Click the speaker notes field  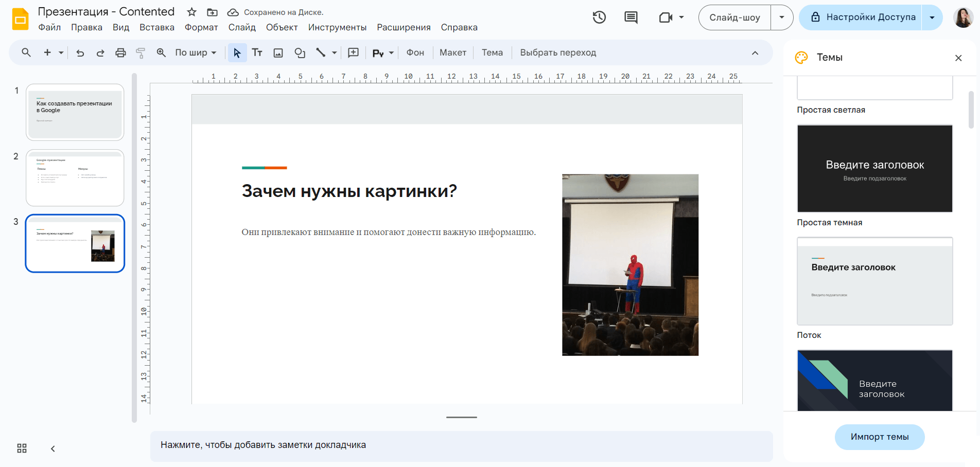[x=461, y=445]
